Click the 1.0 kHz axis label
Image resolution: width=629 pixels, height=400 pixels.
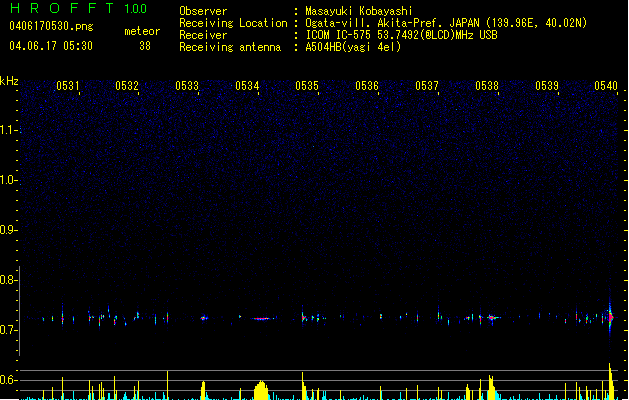(8, 180)
